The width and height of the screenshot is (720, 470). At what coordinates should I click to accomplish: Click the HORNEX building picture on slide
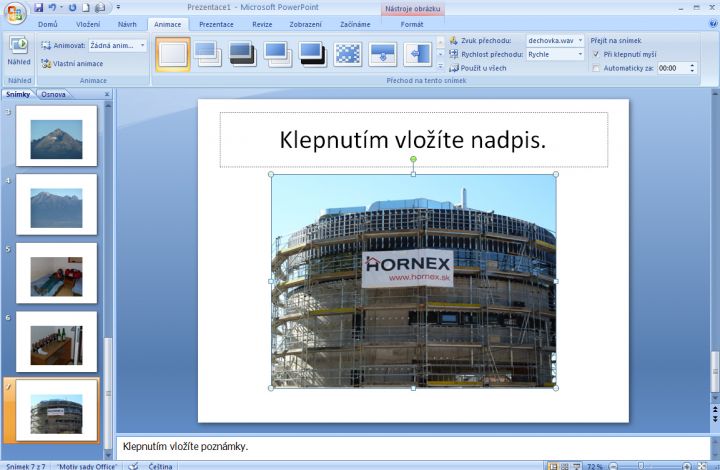pyautogui.click(x=413, y=281)
